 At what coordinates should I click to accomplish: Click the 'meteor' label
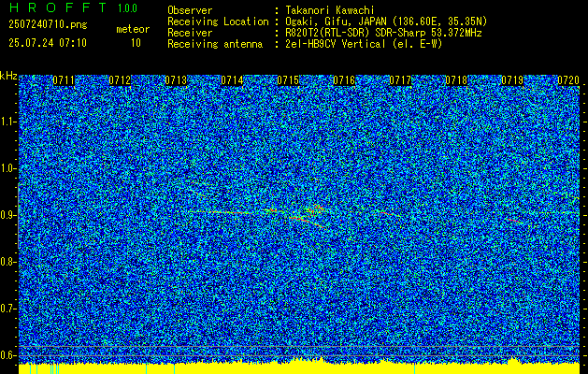point(133,29)
